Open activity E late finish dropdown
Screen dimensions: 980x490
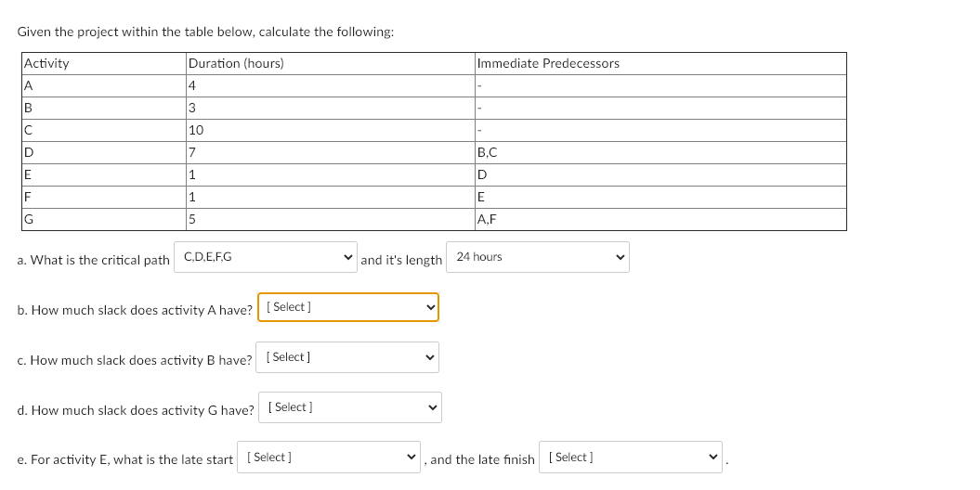coord(634,458)
